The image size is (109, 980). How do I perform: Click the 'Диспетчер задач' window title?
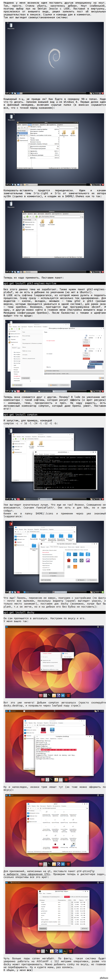pyautogui.click(x=62, y=891)
